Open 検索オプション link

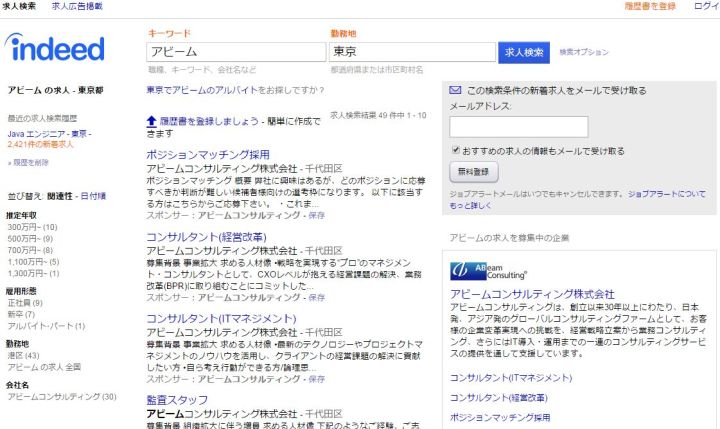(x=584, y=52)
